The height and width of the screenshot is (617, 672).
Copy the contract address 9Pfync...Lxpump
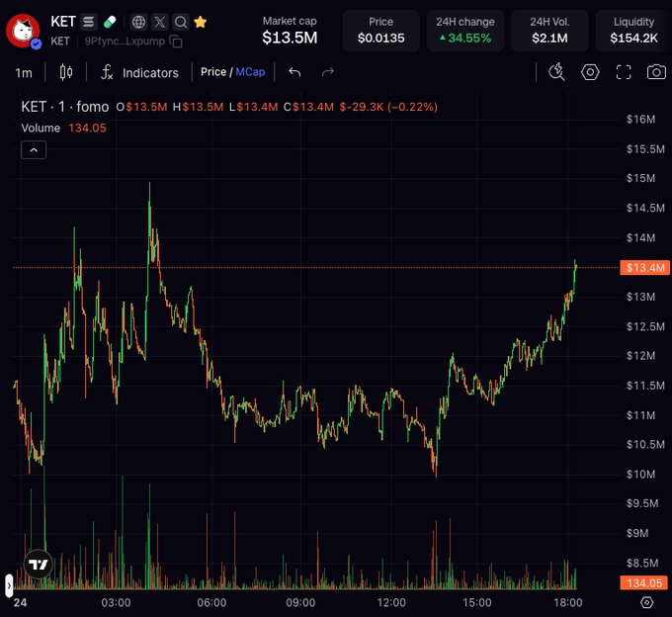pos(176,42)
